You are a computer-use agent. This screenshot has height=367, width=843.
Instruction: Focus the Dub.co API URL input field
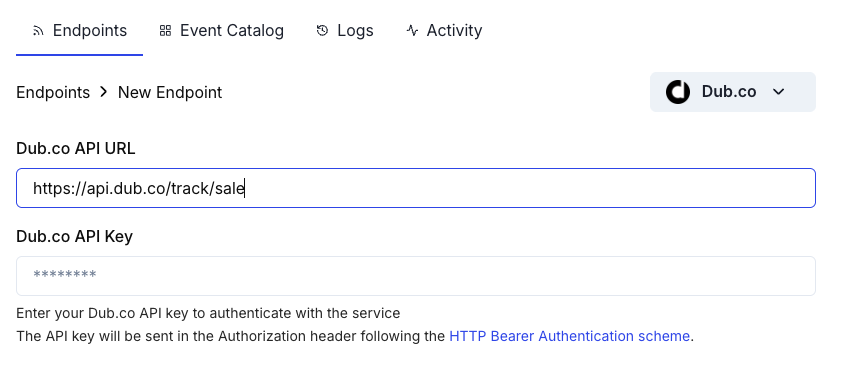tap(416, 188)
